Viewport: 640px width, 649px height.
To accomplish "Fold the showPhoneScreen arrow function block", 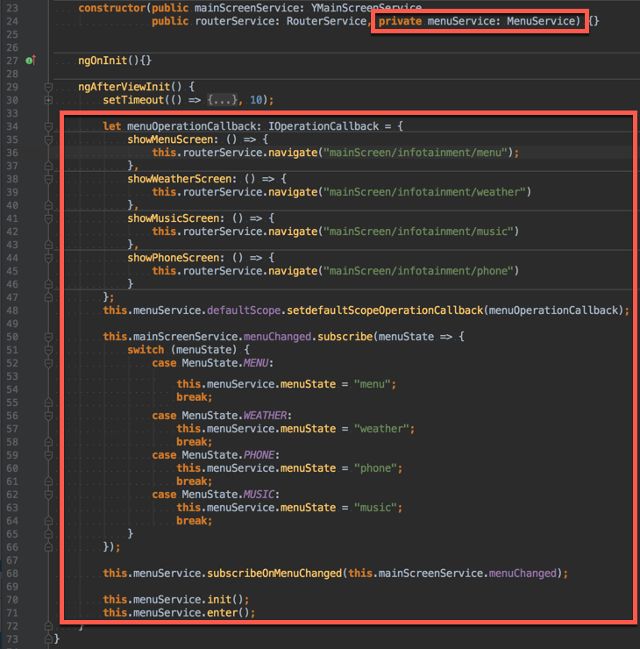I will pos(48,258).
